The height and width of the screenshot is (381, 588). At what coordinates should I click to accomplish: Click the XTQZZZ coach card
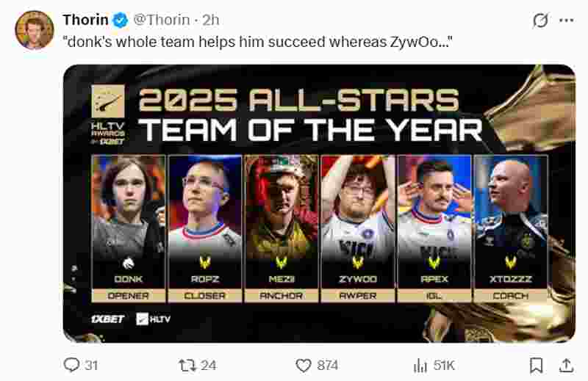point(511,228)
